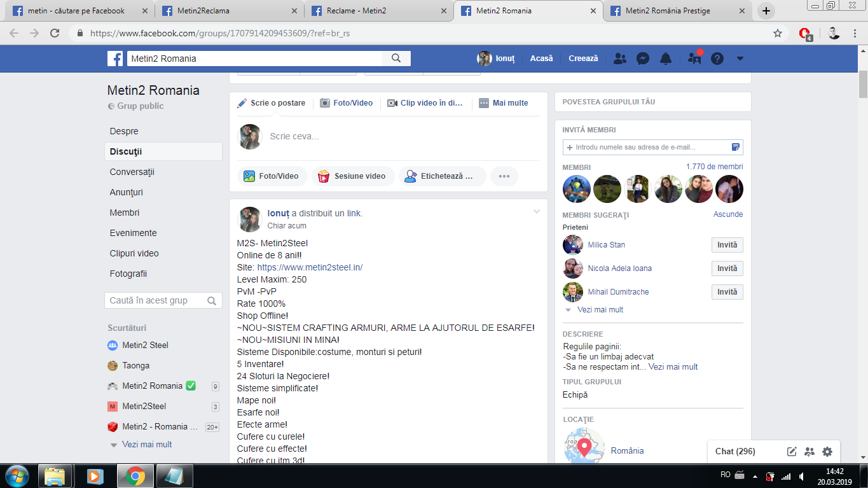Invite Mihail Dumitrache
The height and width of the screenshot is (488, 868).
(x=727, y=292)
